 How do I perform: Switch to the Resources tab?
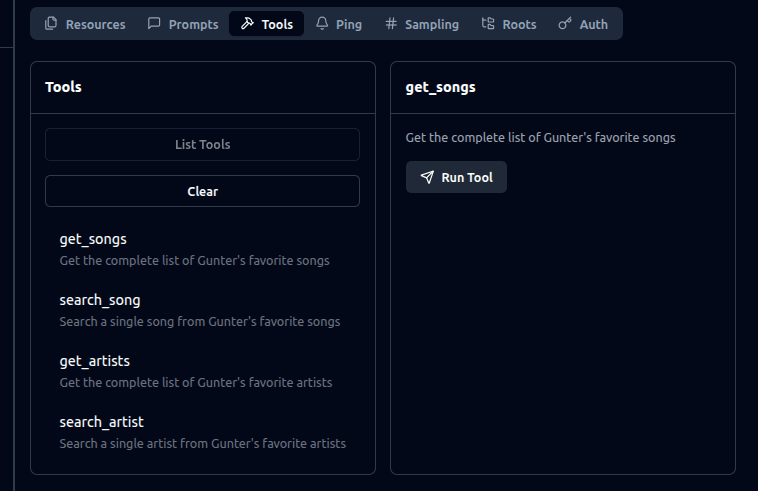point(95,24)
